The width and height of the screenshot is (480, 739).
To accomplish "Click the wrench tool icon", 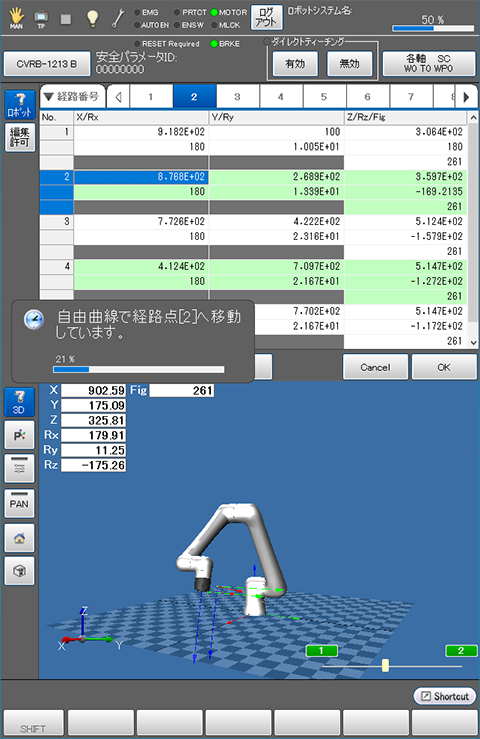I will click(x=118, y=18).
